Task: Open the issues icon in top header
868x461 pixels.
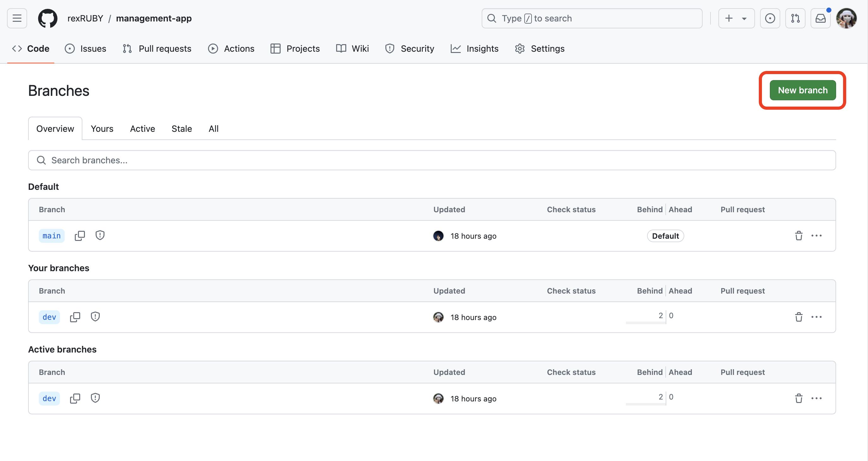Action: click(x=770, y=18)
